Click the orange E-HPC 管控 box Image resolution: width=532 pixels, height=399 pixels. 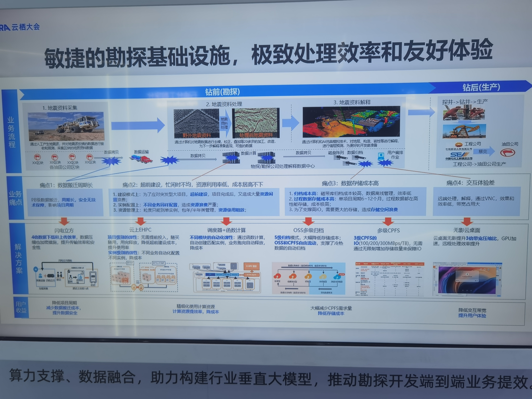(x=252, y=266)
